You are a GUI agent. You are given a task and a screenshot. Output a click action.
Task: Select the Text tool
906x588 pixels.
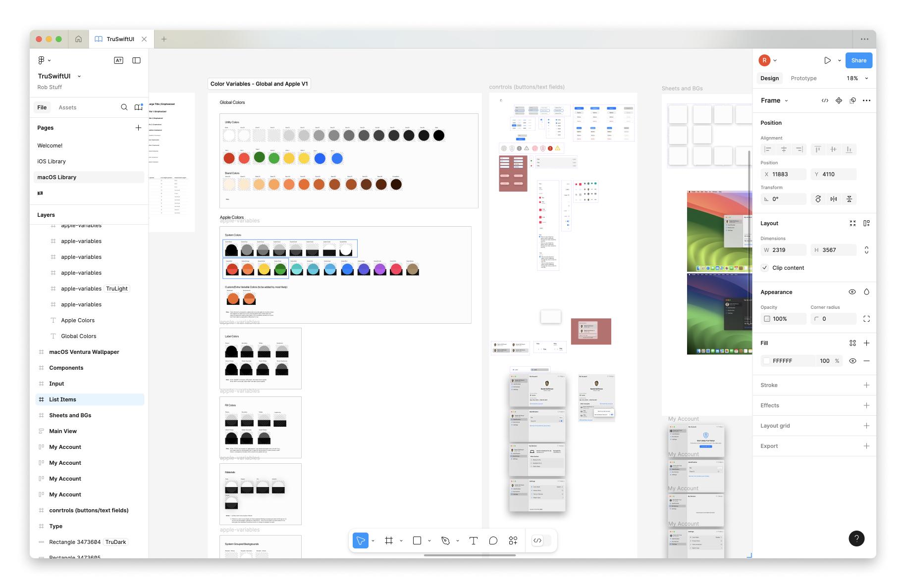click(474, 540)
